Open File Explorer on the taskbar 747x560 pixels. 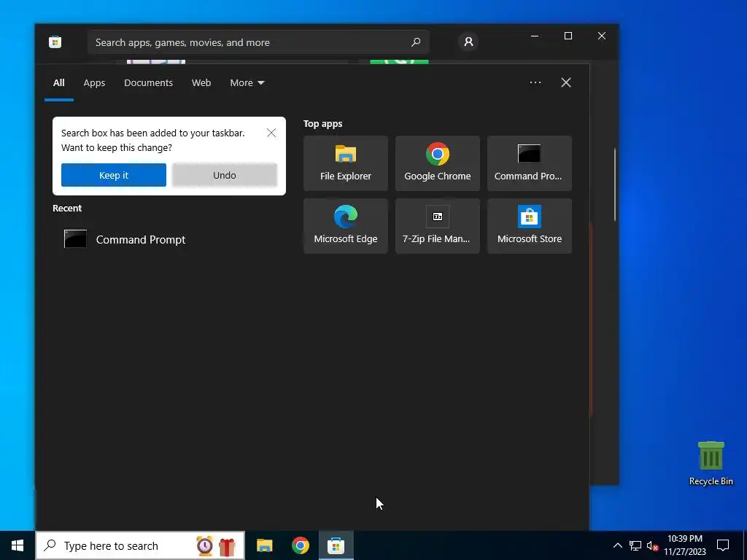click(x=264, y=545)
